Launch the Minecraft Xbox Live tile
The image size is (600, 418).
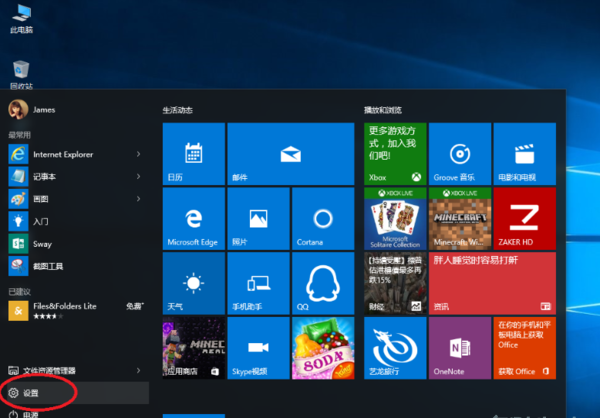(460, 219)
